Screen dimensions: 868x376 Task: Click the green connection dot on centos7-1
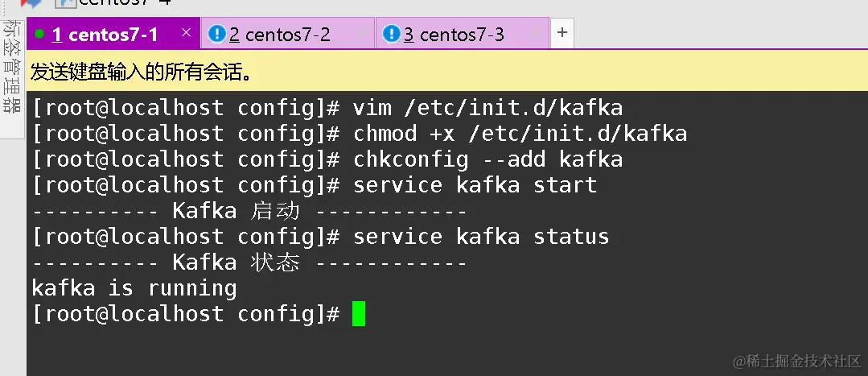tap(39, 34)
